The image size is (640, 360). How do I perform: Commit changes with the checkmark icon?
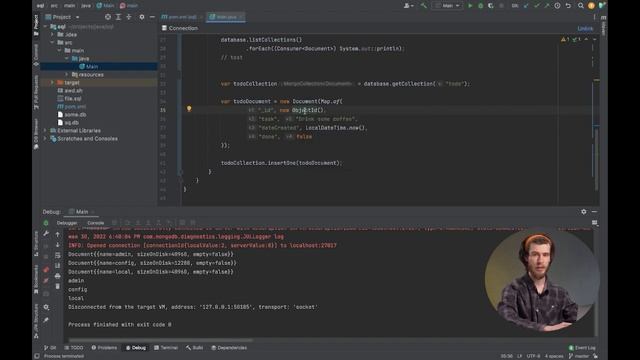tap(537, 6)
